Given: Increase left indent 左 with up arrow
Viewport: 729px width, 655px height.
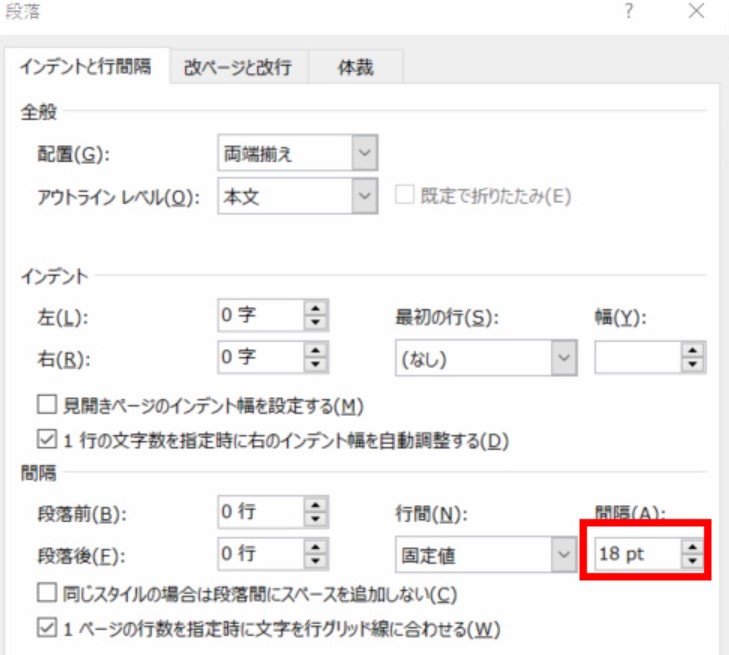Looking at the screenshot, I should pyautogui.click(x=316, y=310).
